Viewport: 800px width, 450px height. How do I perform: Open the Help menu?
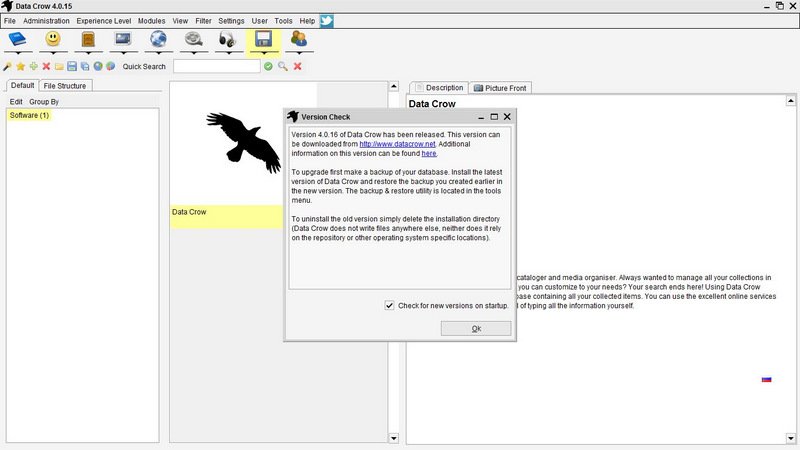[x=307, y=21]
